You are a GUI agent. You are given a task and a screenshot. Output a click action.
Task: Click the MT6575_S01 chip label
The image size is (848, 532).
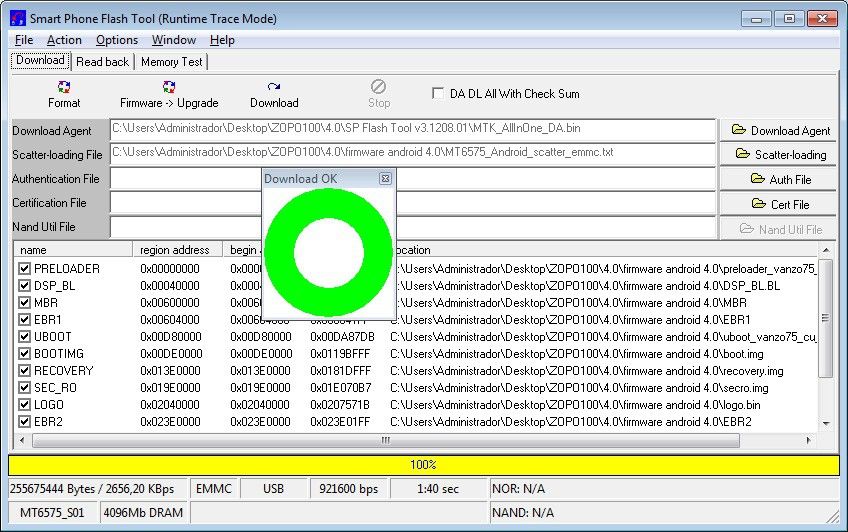(52, 513)
